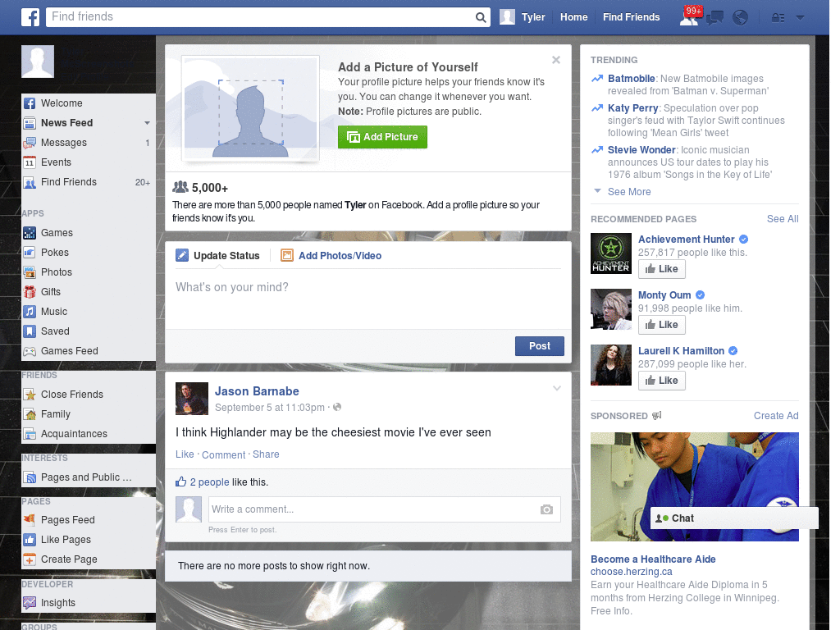This screenshot has width=840, height=630.
Task: Click Welcome icon in the sidebar
Action: click(30, 103)
